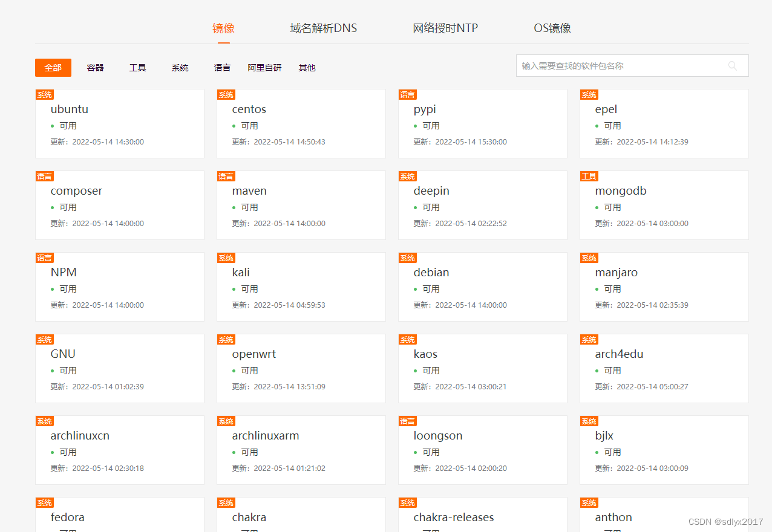Go to the OS镜像 tab
The width and height of the screenshot is (772, 532).
coord(552,28)
